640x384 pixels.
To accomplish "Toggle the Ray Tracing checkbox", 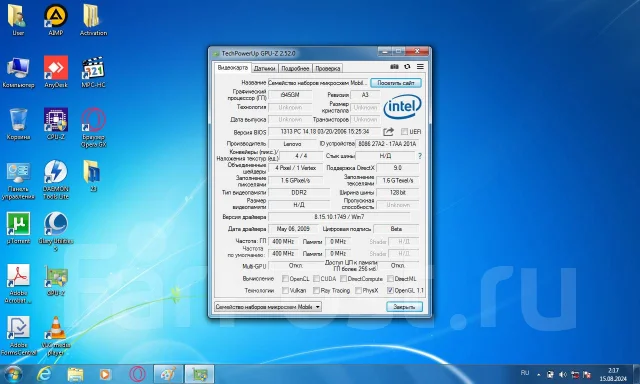I will point(316,291).
